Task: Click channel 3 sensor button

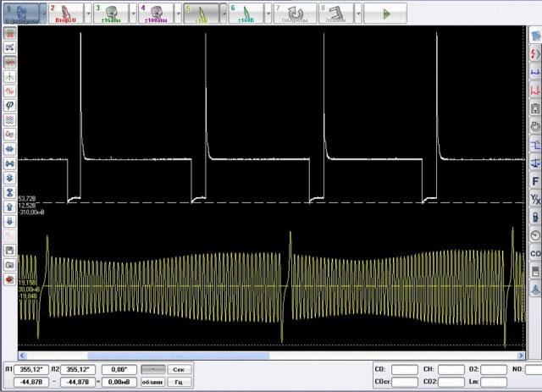Action: [x=110, y=14]
